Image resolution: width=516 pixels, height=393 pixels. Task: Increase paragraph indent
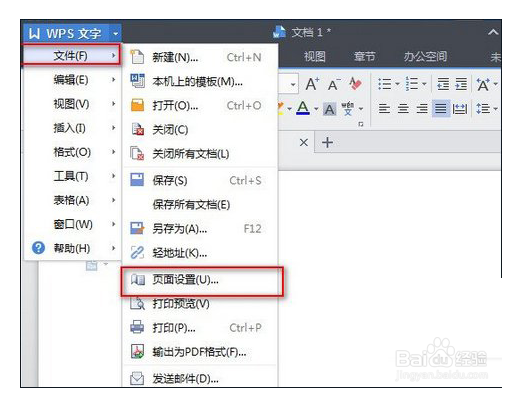coord(461,84)
